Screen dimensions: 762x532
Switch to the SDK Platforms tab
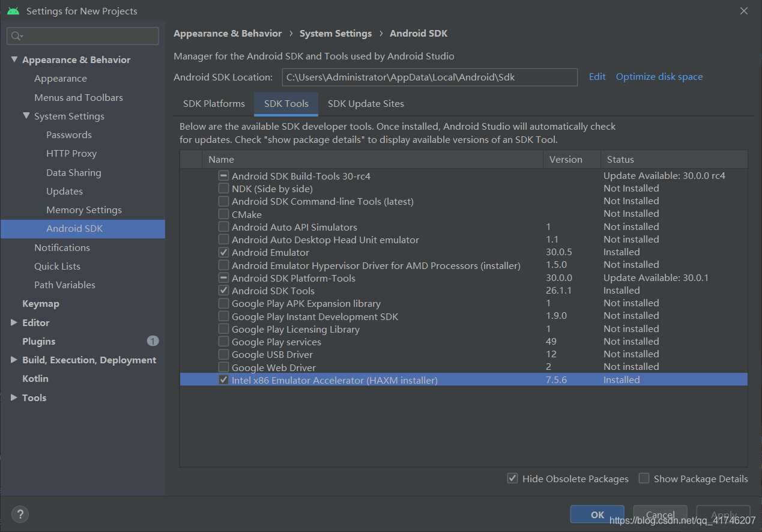[x=213, y=103]
